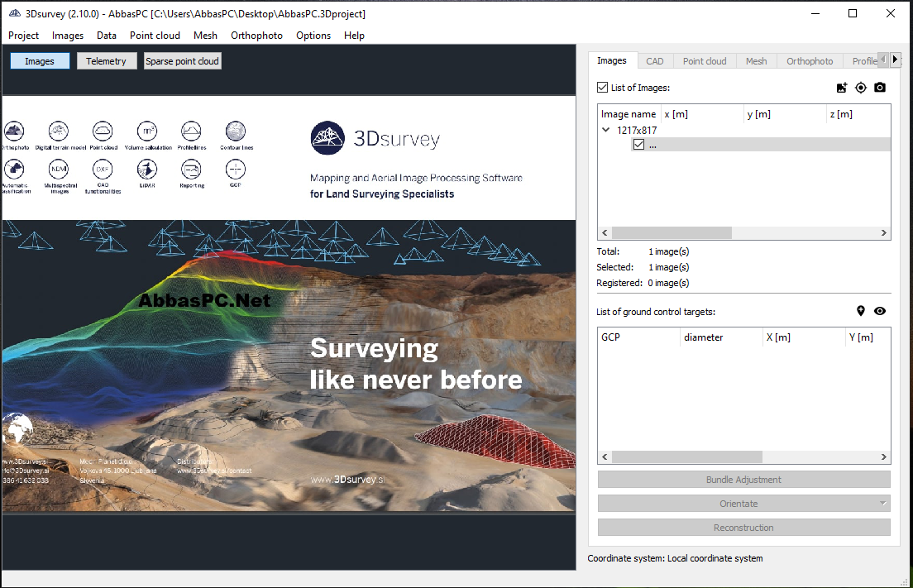Click the Coordinate system status text
913x588 pixels.
[675, 558]
